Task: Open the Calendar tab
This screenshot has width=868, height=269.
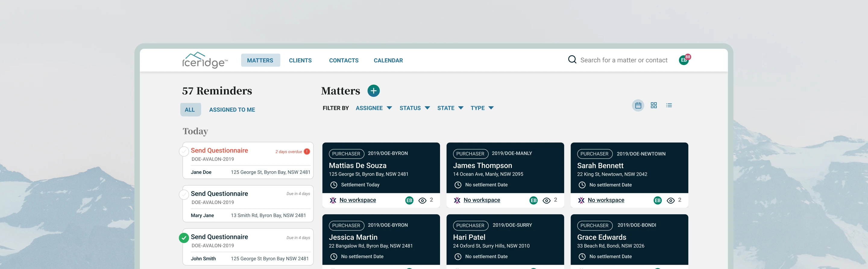Action: [x=388, y=60]
